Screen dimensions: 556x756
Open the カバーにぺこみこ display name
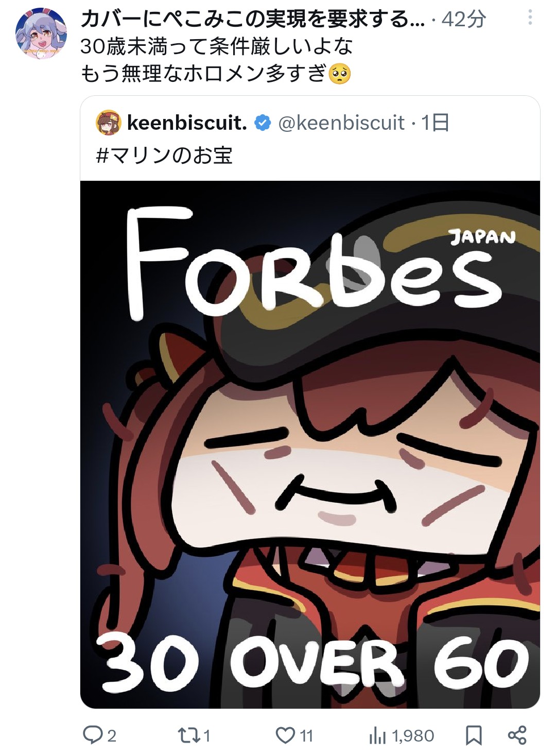pos(252,19)
